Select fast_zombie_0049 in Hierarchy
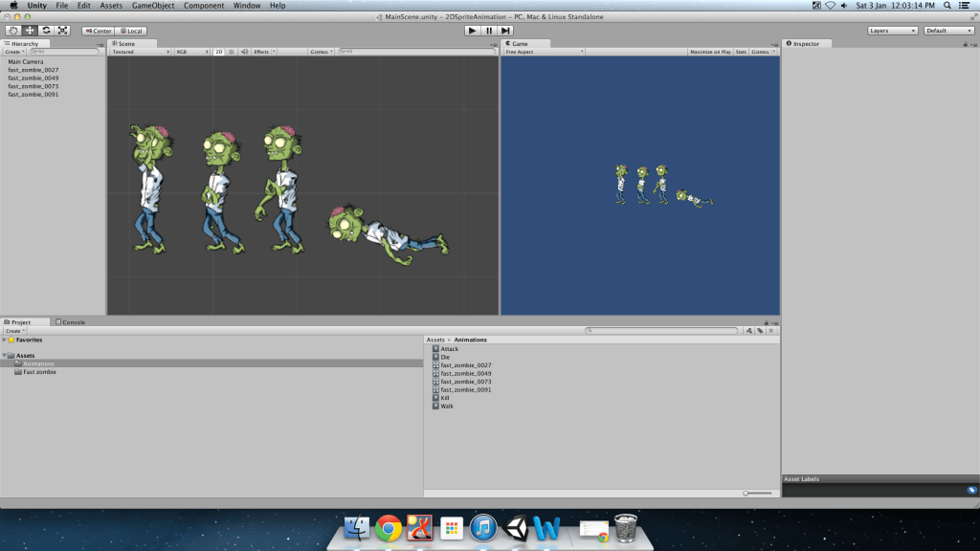The width and height of the screenshot is (980, 551). tap(33, 78)
